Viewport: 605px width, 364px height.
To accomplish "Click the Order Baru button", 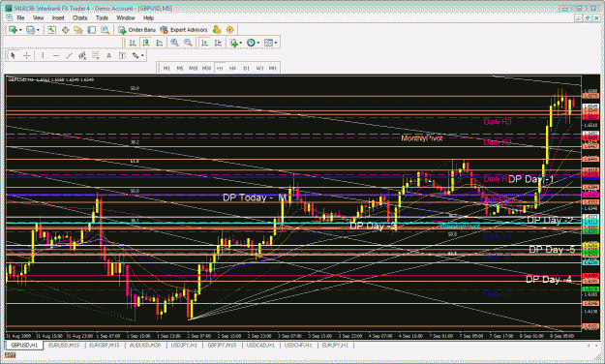I will pyautogui.click(x=137, y=30).
